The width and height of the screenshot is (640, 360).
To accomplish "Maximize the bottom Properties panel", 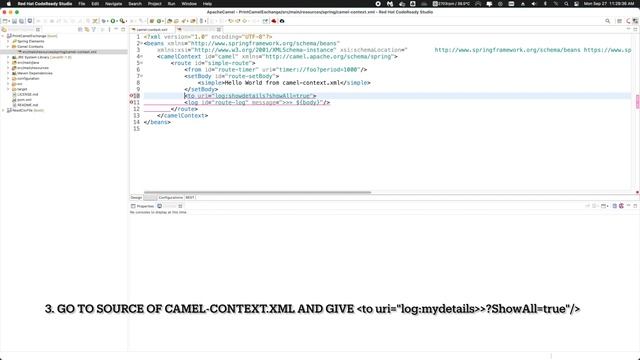I will [x=635, y=206].
